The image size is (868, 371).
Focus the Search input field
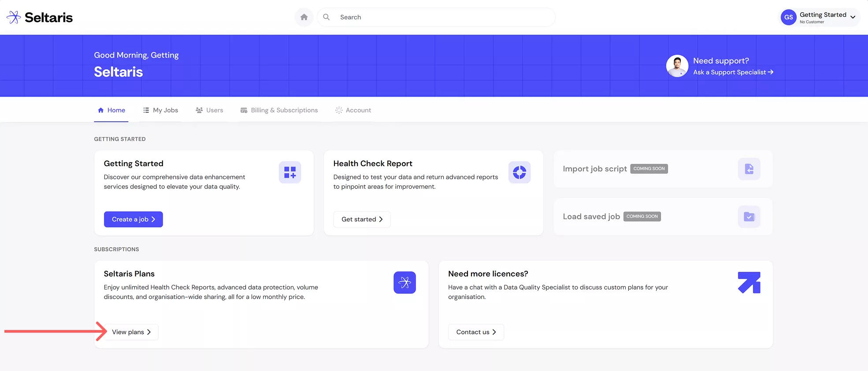(436, 17)
